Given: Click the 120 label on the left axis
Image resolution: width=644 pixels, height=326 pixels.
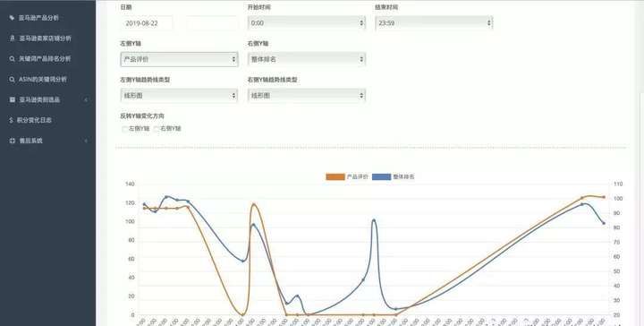Looking at the screenshot, I should [x=130, y=202].
